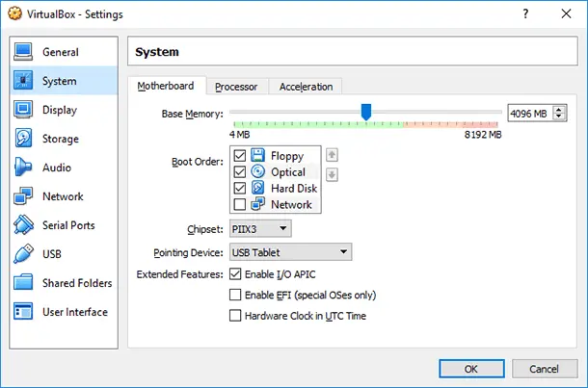The image size is (588, 388).
Task: Select the Optical disc icon in boot order
Action: pyautogui.click(x=257, y=171)
